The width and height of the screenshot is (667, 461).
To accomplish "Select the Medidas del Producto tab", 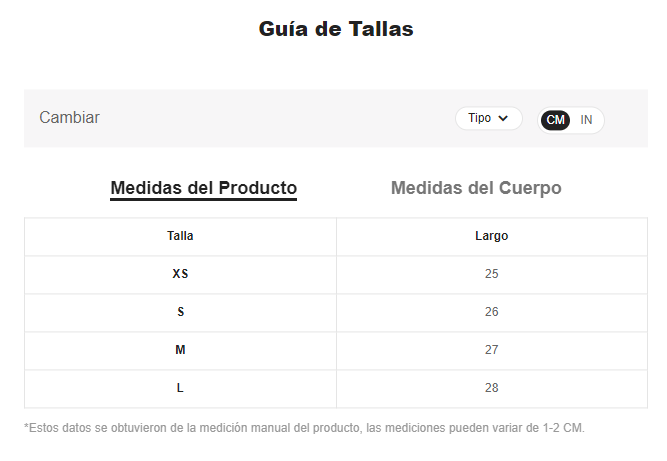I will pyautogui.click(x=204, y=189).
